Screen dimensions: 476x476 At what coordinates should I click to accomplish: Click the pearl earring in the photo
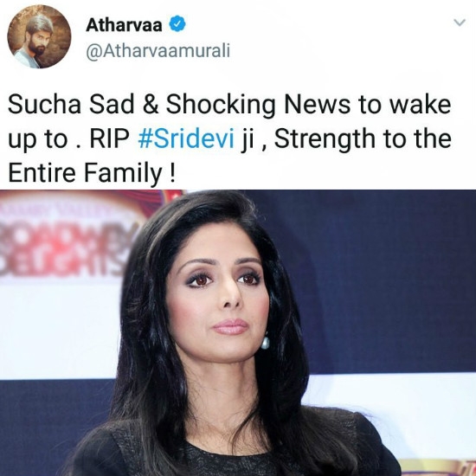265,342
